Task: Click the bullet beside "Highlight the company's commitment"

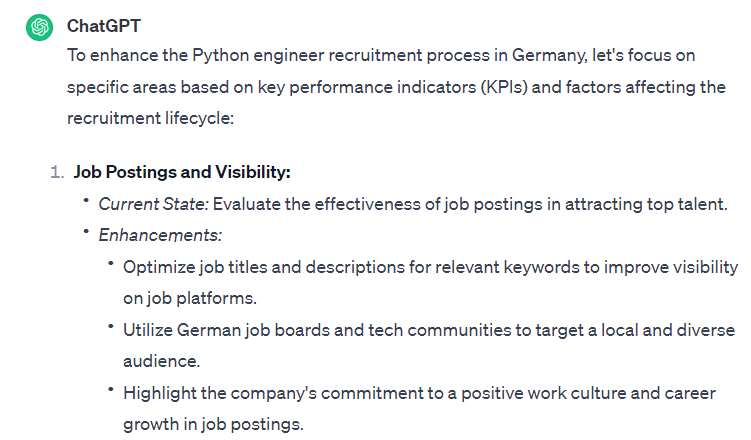Action: tap(111, 391)
